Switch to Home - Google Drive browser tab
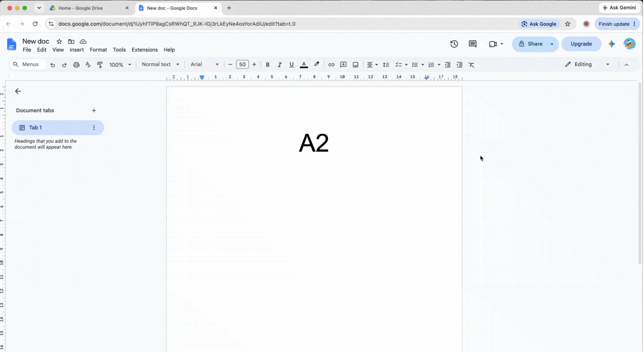This screenshot has width=644, height=352. (89, 8)
